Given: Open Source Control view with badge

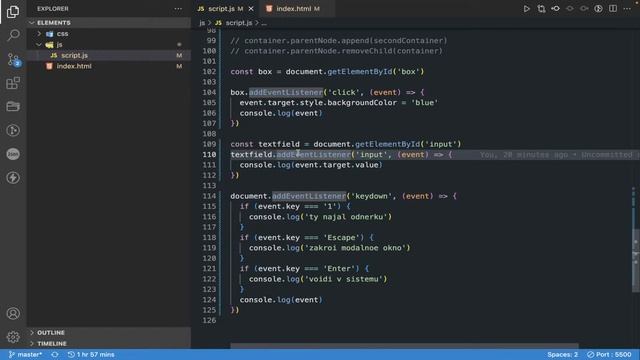Looking at the screenshot, I should point(13,60).
